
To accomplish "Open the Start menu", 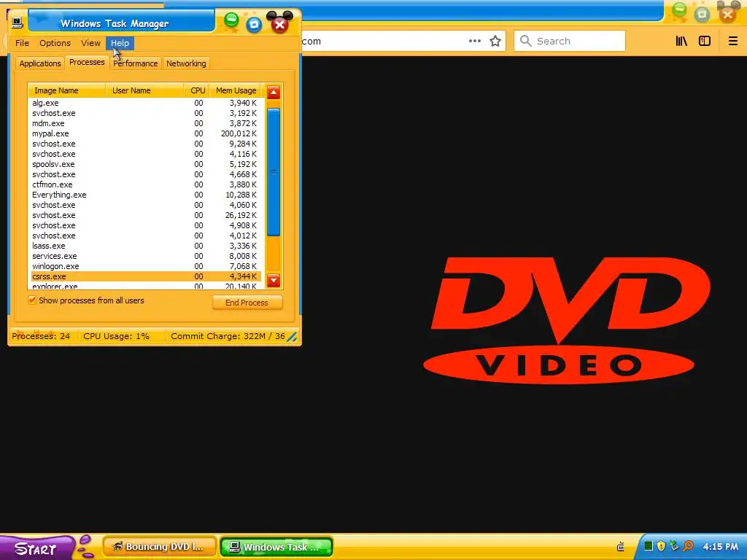I will (36, 548).
